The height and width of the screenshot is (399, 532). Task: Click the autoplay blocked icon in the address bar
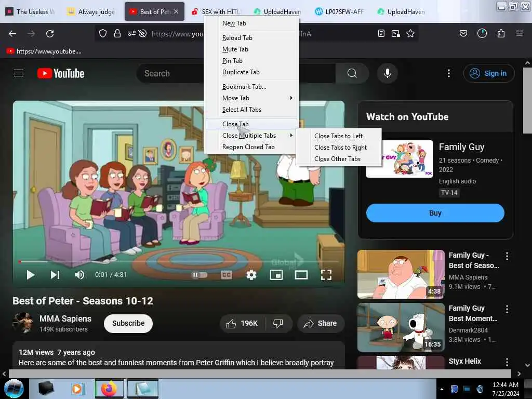click(x=143, y=33)
